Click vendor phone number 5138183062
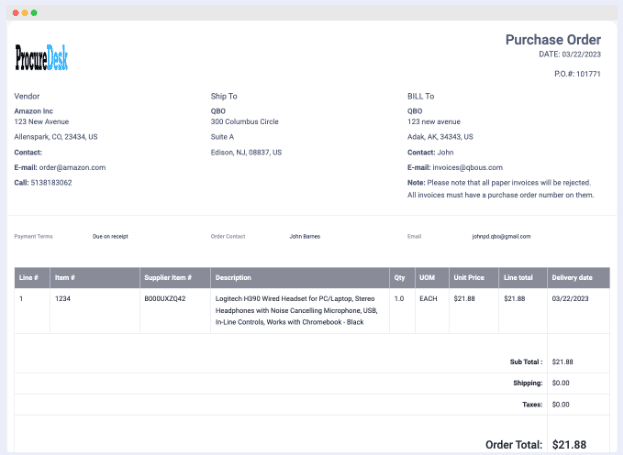The width and height of the screenshot is (623, 455). tap(51, 183)
